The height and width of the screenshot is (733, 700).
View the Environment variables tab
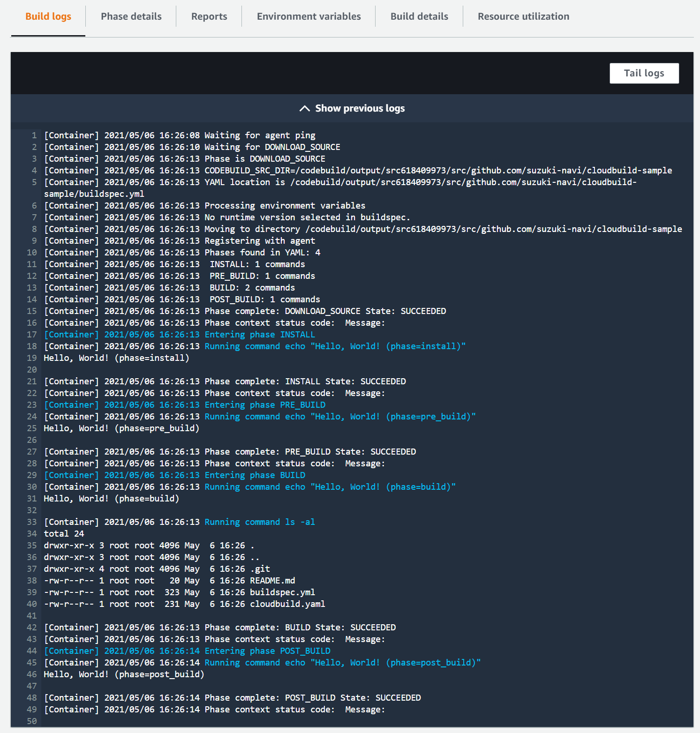point(309,16)
